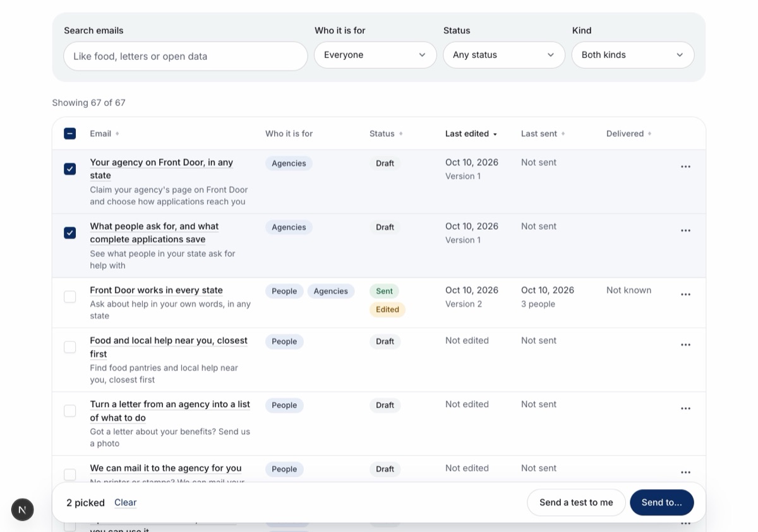Select 'Food and local help near you' checkbox
The height and width of the screenshot is (532, 758).
[70, 347]
